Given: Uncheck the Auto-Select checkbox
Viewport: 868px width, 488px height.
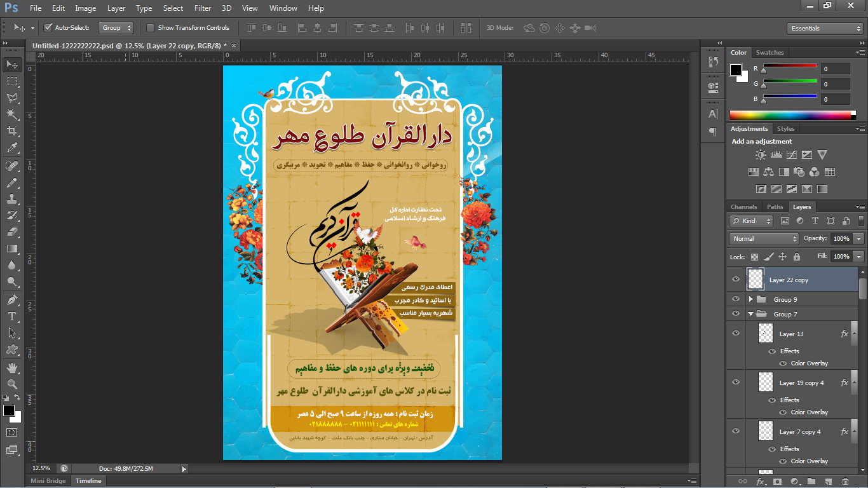Looking at the screenshot, I should click(48, 28).
